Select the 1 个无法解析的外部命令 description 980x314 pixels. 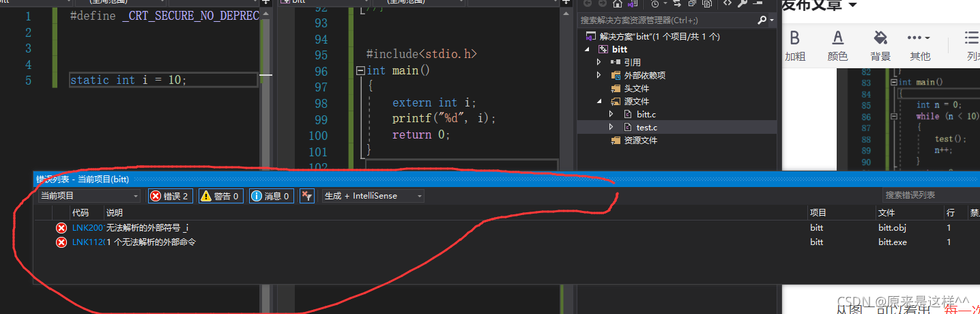[151, 242]
